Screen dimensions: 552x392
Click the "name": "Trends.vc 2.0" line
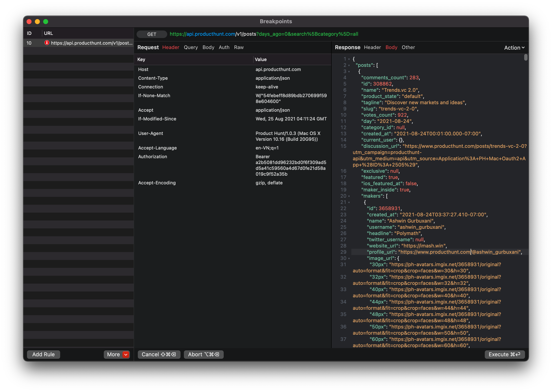click(x=390, y=90)
